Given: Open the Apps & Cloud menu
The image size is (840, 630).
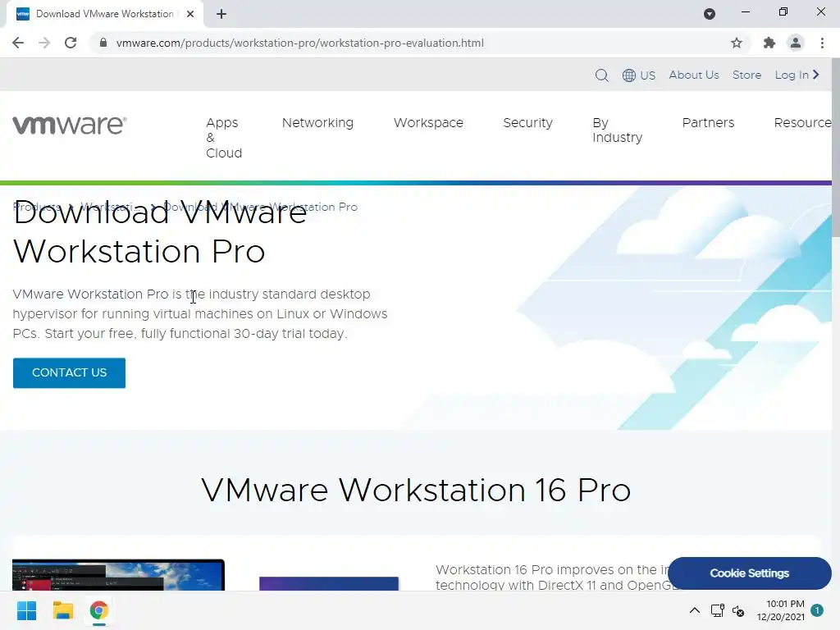Looking at the screenshot, I should pos(224,138).
